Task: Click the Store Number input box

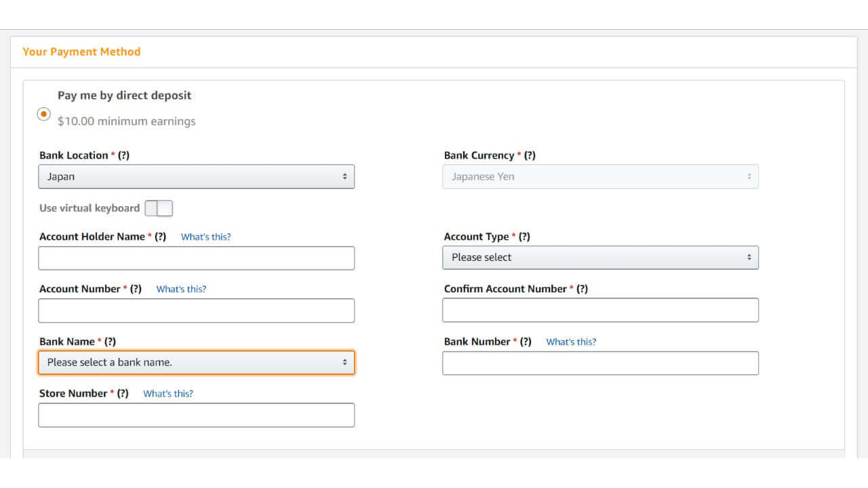Action: click(x=196, y=415)
